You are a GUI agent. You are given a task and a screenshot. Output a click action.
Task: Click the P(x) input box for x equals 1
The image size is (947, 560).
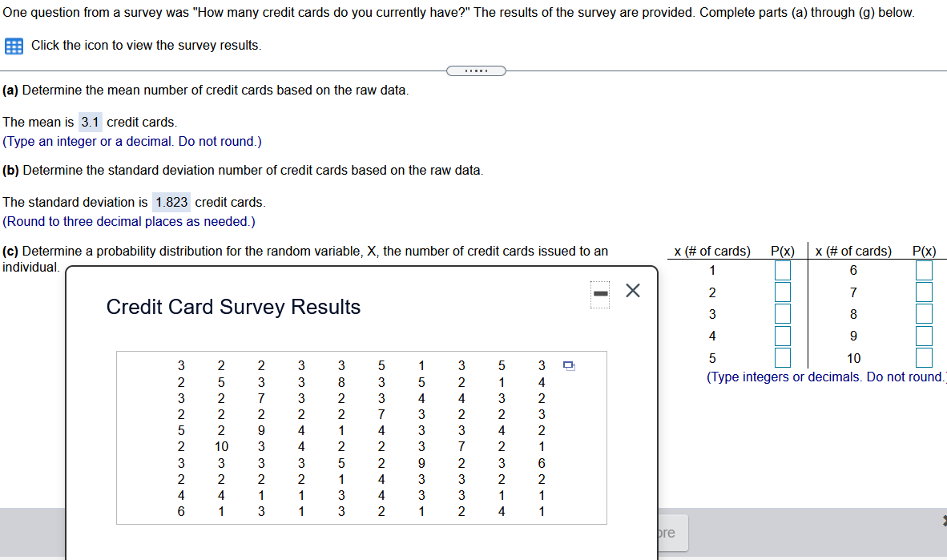(x=782, y=270)
